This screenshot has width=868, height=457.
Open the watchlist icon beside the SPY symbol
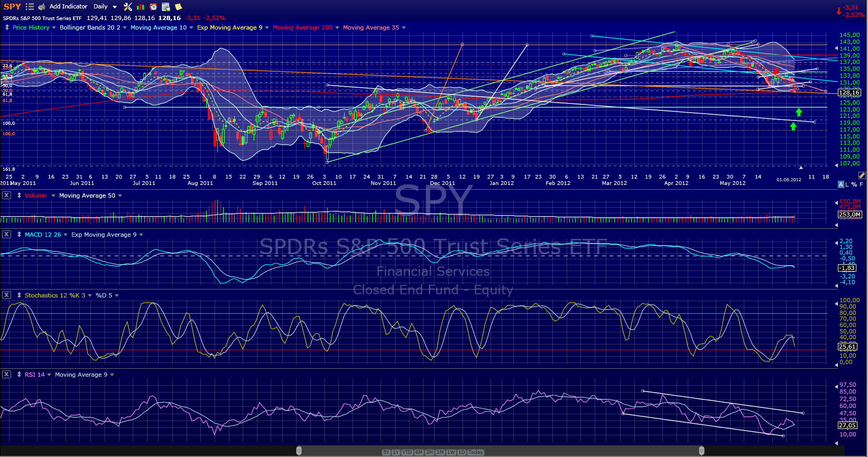(x=30, y=7)
